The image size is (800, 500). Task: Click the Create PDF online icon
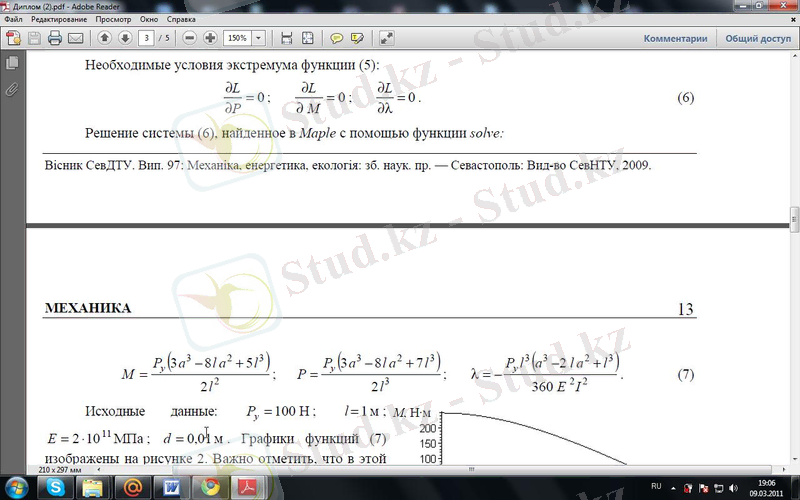(13, 38)
